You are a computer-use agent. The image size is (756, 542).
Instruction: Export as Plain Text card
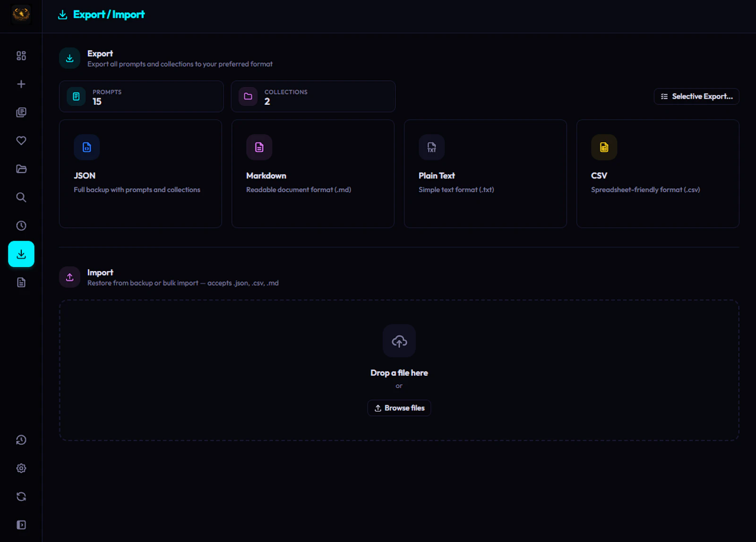point(485,174)
